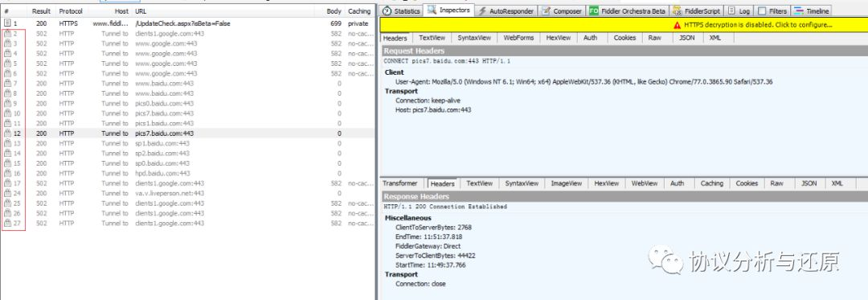
Task: Open the Fiddler Orchestra Beta tab
Action: pyautogui.click(x=627, y=11)
